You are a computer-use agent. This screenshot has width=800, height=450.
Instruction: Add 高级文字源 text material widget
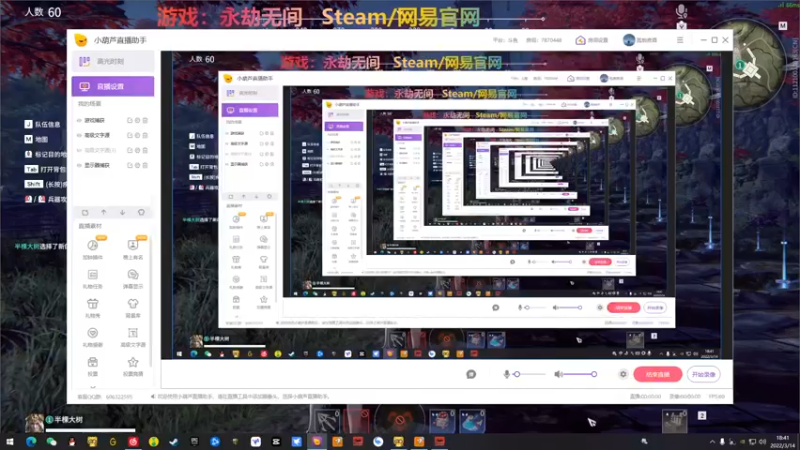[x=133, y=337]
